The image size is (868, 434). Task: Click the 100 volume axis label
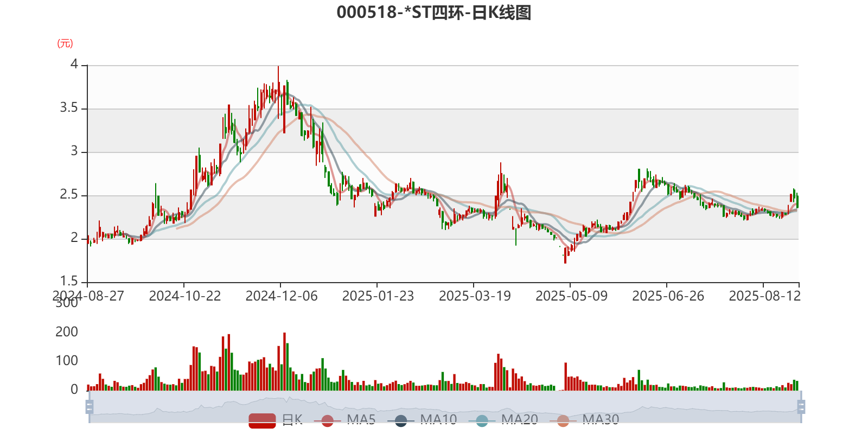[x=67, y=361]
